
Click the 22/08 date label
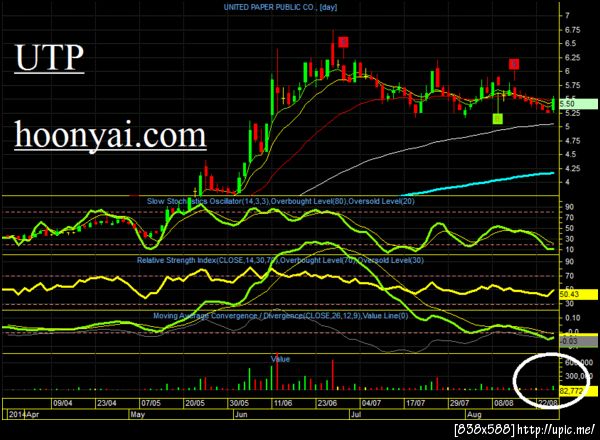point(548,403)
